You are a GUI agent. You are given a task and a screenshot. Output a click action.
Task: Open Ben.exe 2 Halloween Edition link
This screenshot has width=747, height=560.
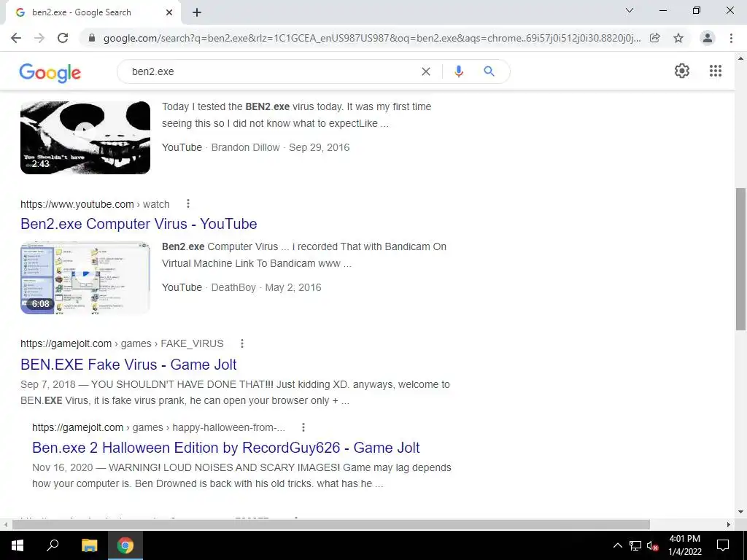[x=226, y=448]
